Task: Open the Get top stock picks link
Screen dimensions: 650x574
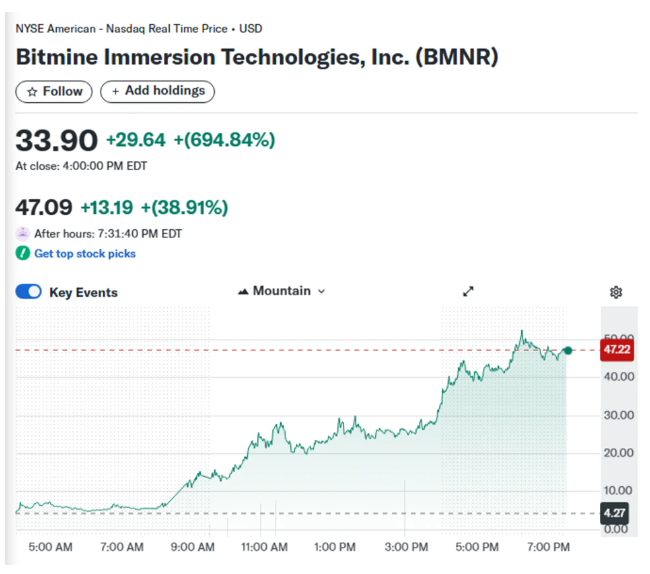Action: (85, 253)
